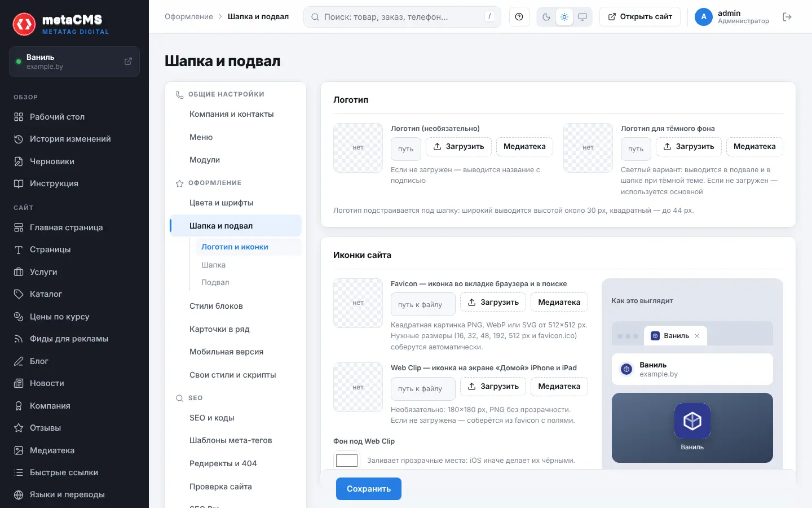Click the Оформление breadcrumb link

[x=189, y=17]
